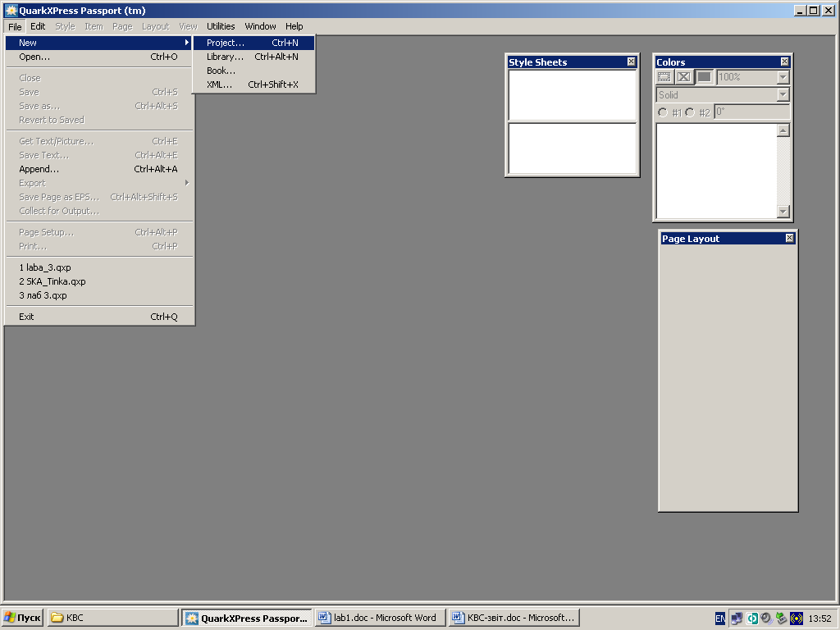Click the angle 0° field in Colors
840x630 pixels.
[x=752, y=112]
